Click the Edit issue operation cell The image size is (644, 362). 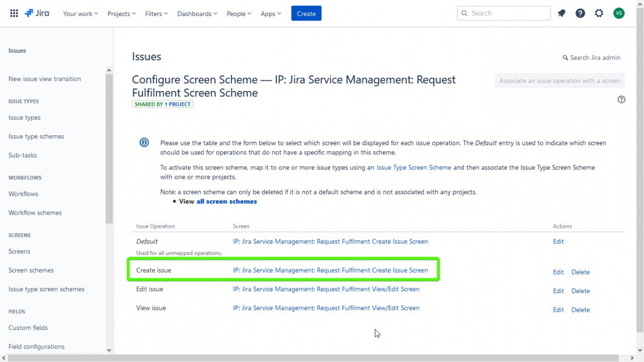pyautogui.click(x=149, y=289)
